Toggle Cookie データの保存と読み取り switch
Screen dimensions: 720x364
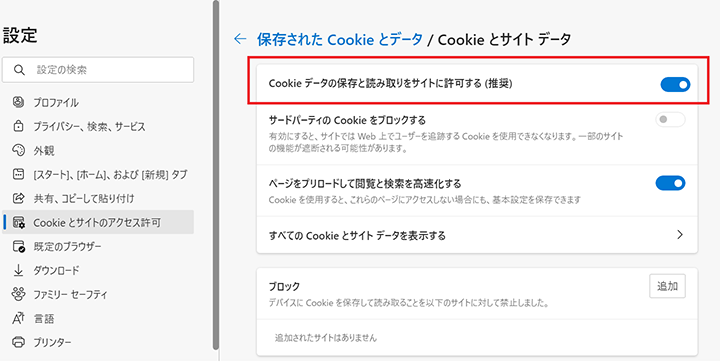coord(675,84)
